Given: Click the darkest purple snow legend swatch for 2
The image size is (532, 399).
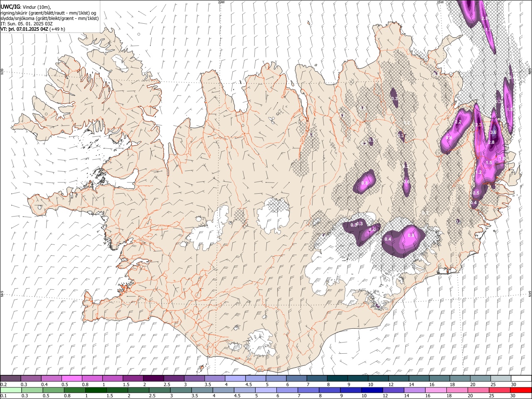Looking at the screenshot, I should (x=153, y=378).
